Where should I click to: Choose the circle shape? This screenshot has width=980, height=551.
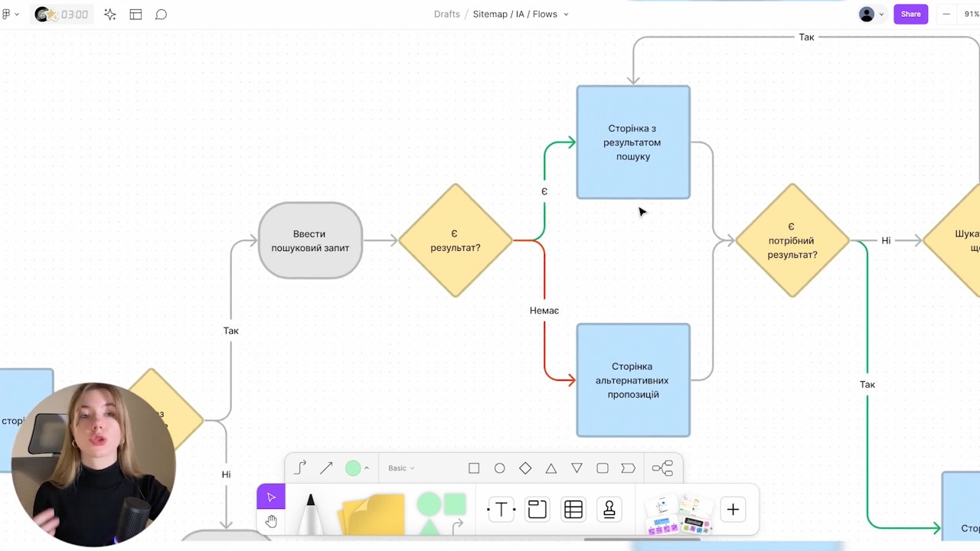tap(499, 468)
